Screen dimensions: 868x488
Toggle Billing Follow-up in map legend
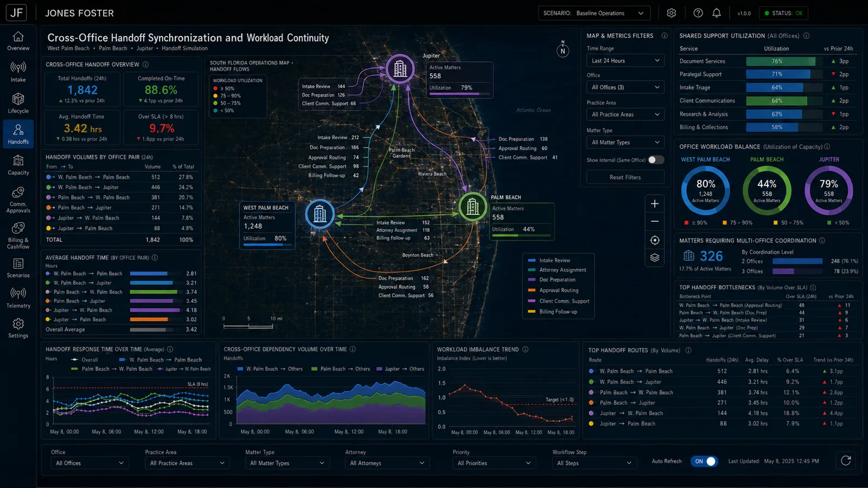(x=552, y=312)
